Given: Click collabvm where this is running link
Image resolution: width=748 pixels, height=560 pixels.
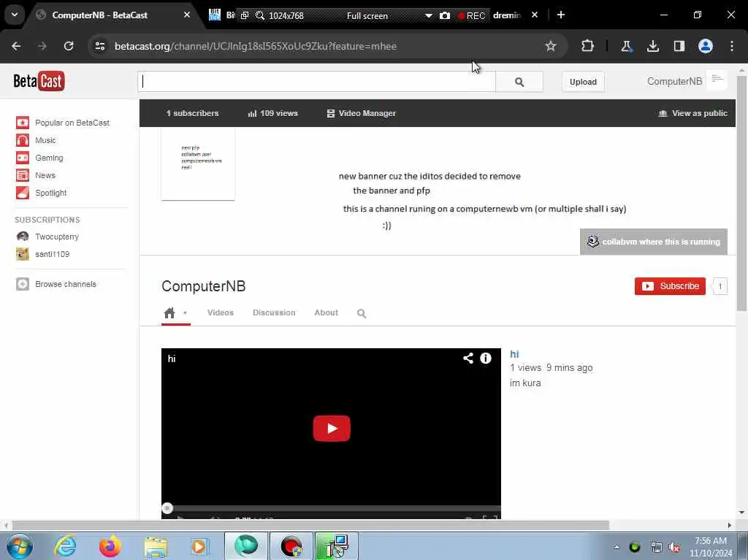Looking at the screenshot, I should [x=654, y=242].
